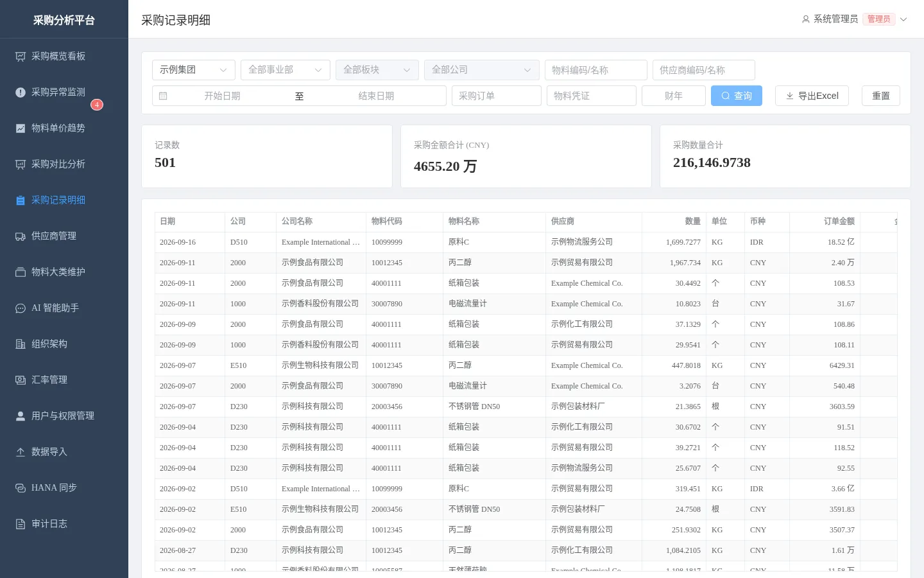This screenshot has height=578, width=924.
Task: Click the 查询 search button
Action: pyautogui.click(x=737, y=96)
